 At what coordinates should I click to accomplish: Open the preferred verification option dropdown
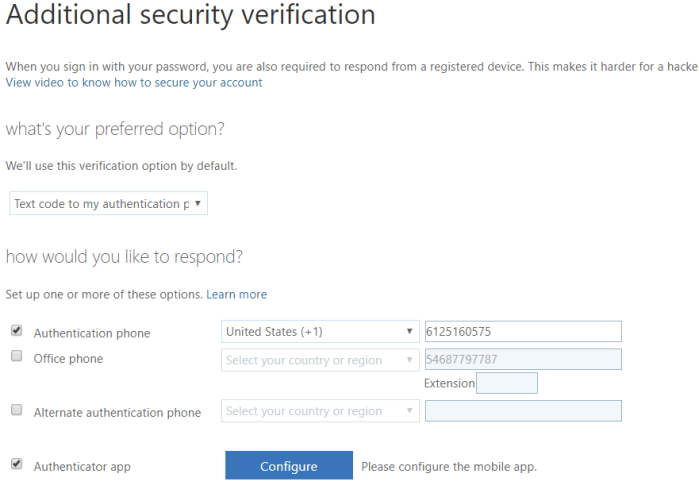point(108,204)
